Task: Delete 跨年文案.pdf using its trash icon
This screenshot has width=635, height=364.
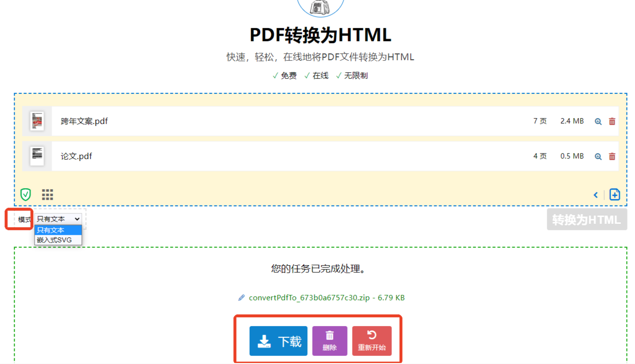Action: point(612,121)
